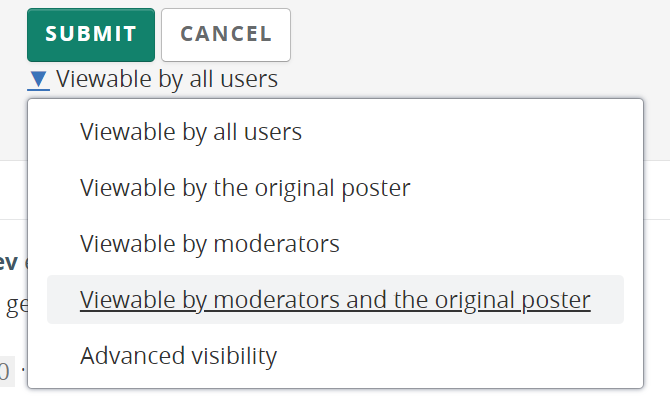The image size is (670, 416).
Task: Pick Viewable by moderators and the original poster
Action: point(335,299)
